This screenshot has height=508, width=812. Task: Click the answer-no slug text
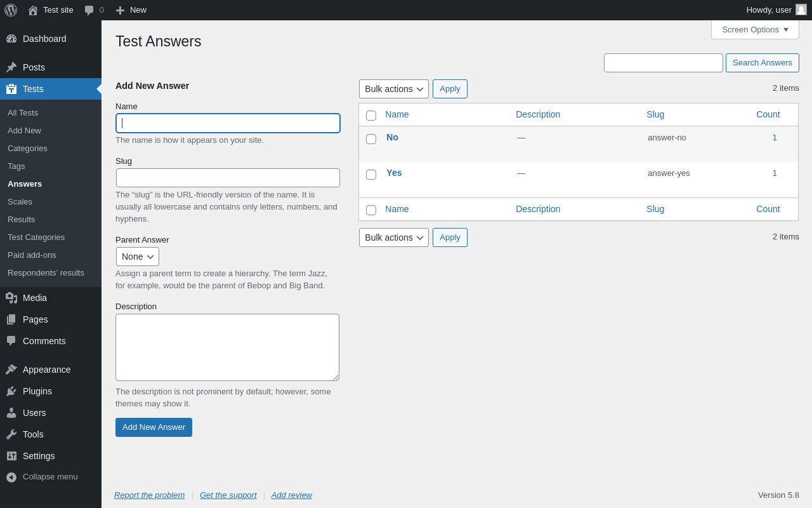point(667,138)
